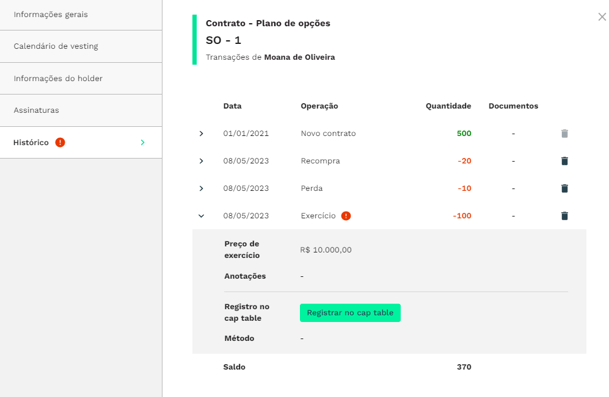609x397 pixels.
Task: Click the Perda operation label
Action: pyautogui.click(x=311, y=188)
